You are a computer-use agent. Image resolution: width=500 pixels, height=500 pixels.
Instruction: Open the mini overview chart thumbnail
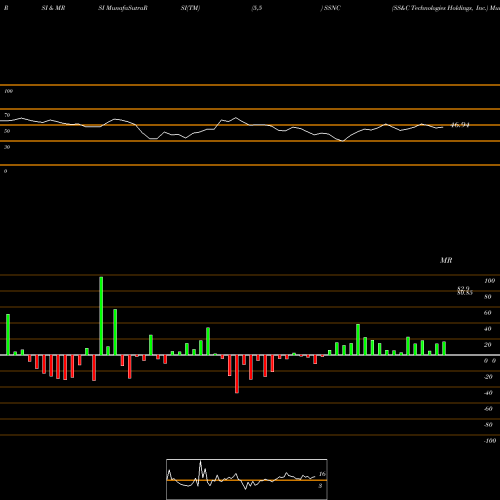point(247,479)
